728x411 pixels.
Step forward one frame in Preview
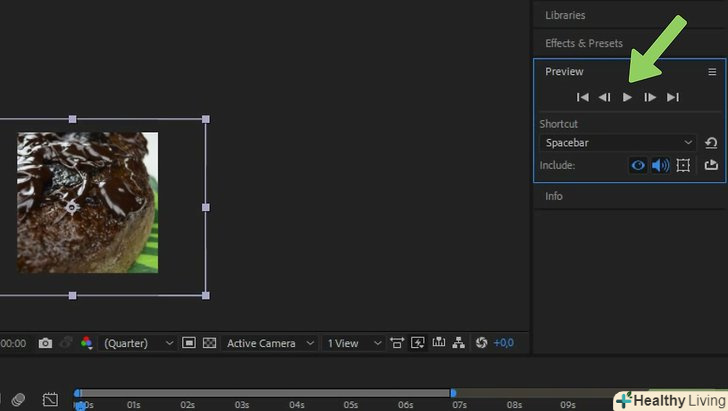point(650,97)
